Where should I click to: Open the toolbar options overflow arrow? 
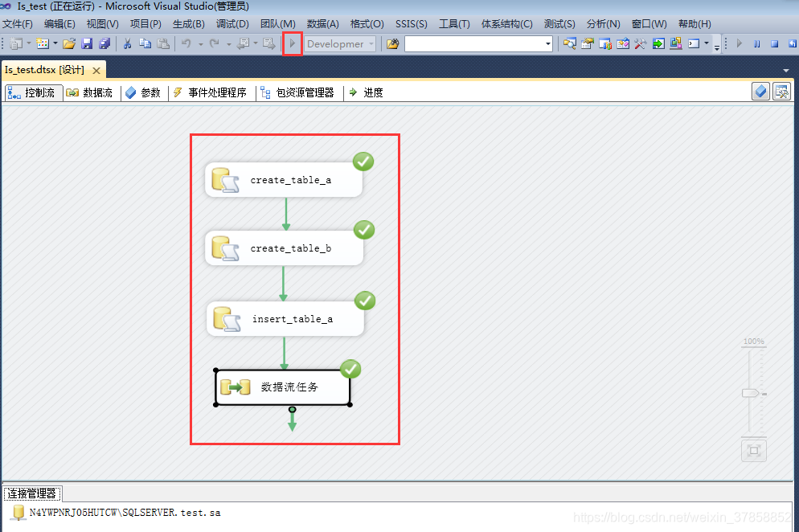(716, 47)
